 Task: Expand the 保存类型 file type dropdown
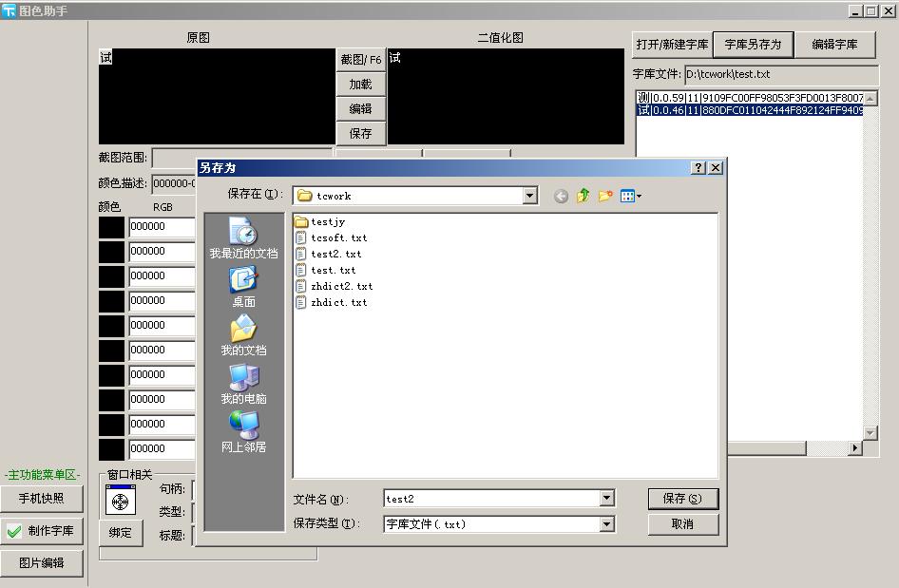tap(607, 523)
